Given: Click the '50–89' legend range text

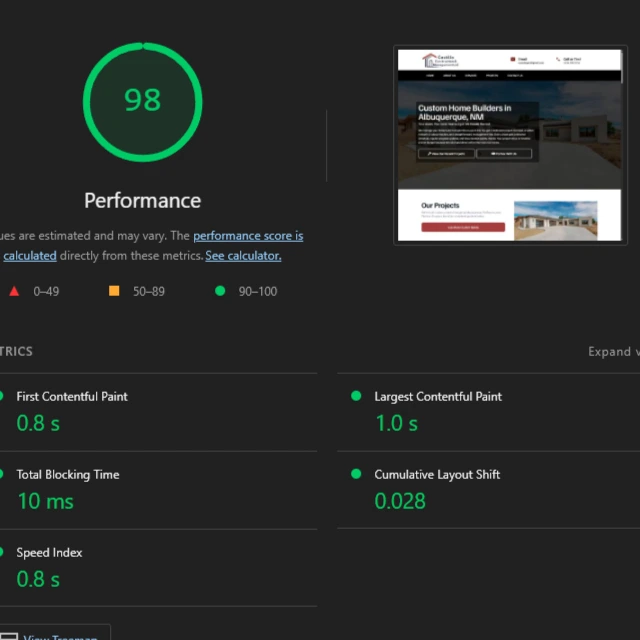Looking at the screenshot, I should [149, 291].
